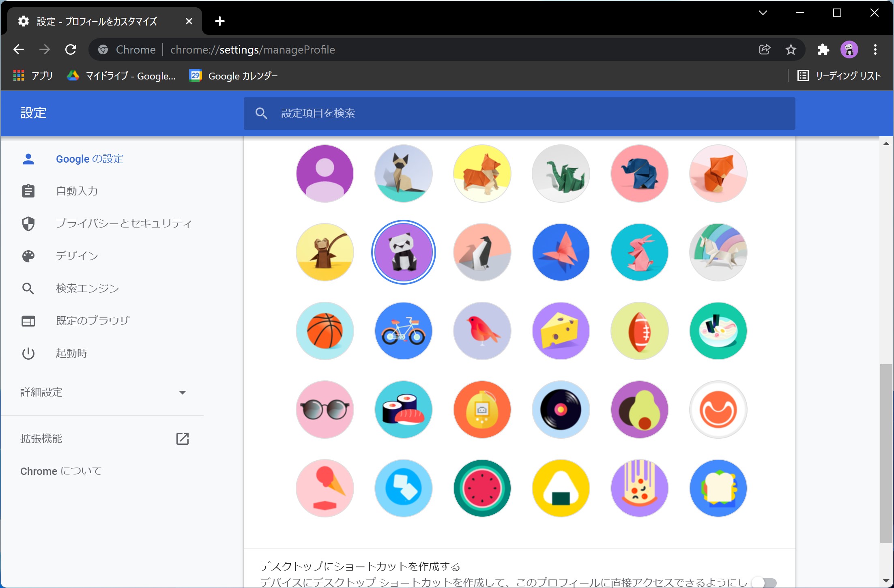Reload the current page
The height and width of the screenshot is (588, 894).
[x=71, y=49]
